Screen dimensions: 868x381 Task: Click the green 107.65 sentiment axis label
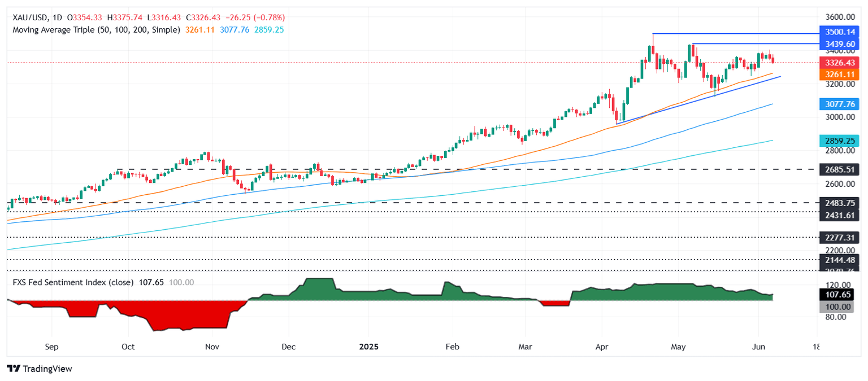point(839,295)
